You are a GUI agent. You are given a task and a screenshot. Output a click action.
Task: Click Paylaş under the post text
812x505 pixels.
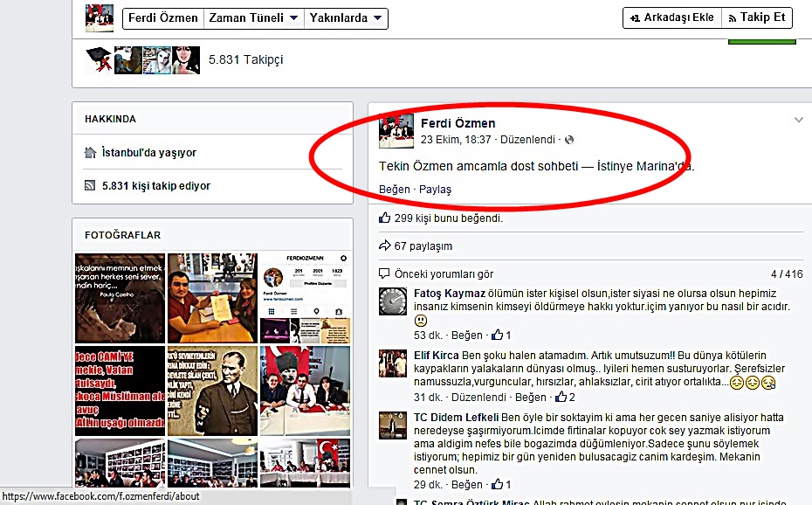(435, 190)
